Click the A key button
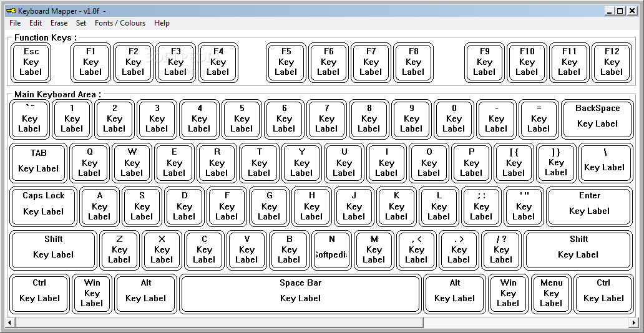 pyautogui.click(x=99, y=206)
